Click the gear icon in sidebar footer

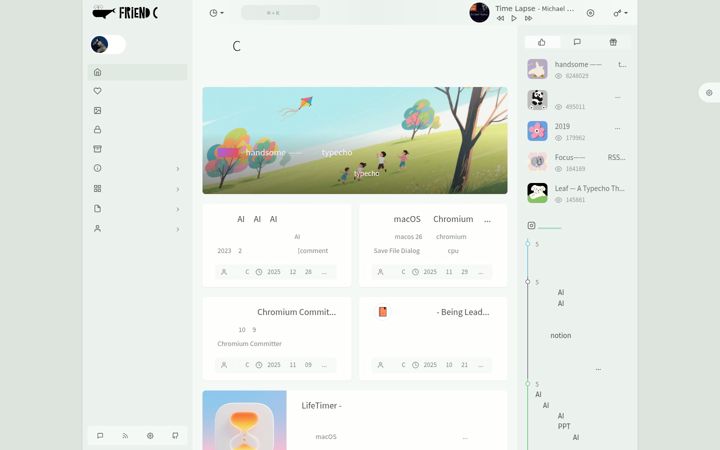coord(150,436)
